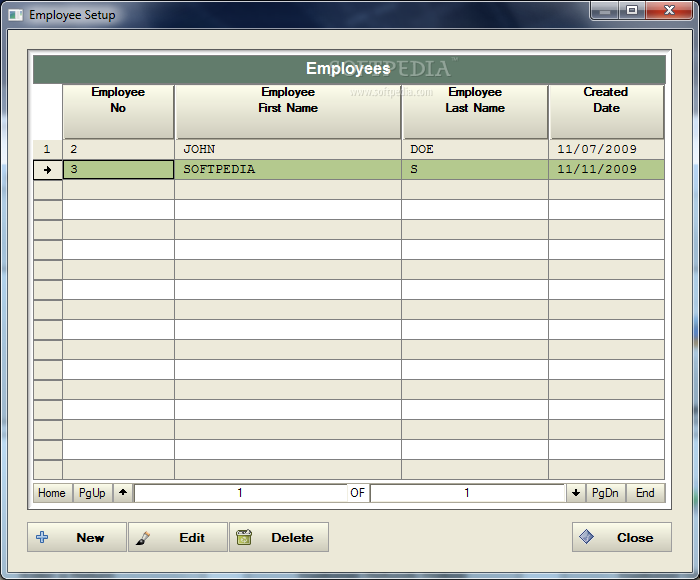Screen dimensions: 700x580
Task: Click employee number cell containing 2
Action: click(118, 149)
